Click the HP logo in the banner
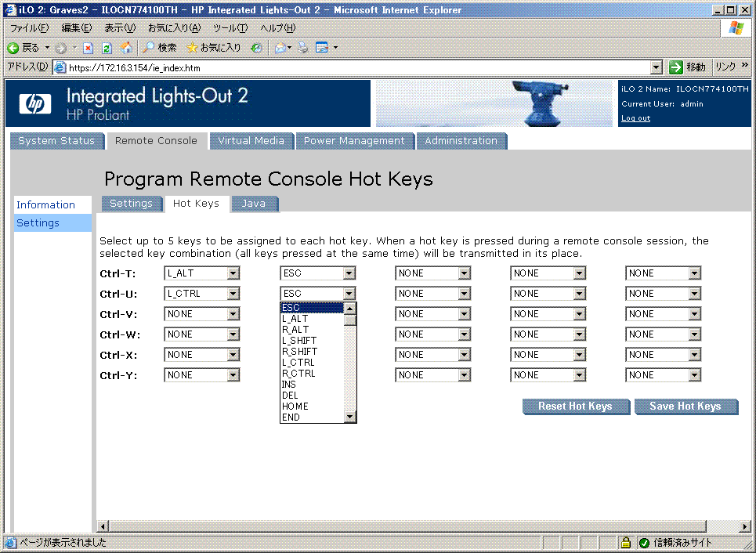Viewport: 756px width, 553px height. (35, 103)
